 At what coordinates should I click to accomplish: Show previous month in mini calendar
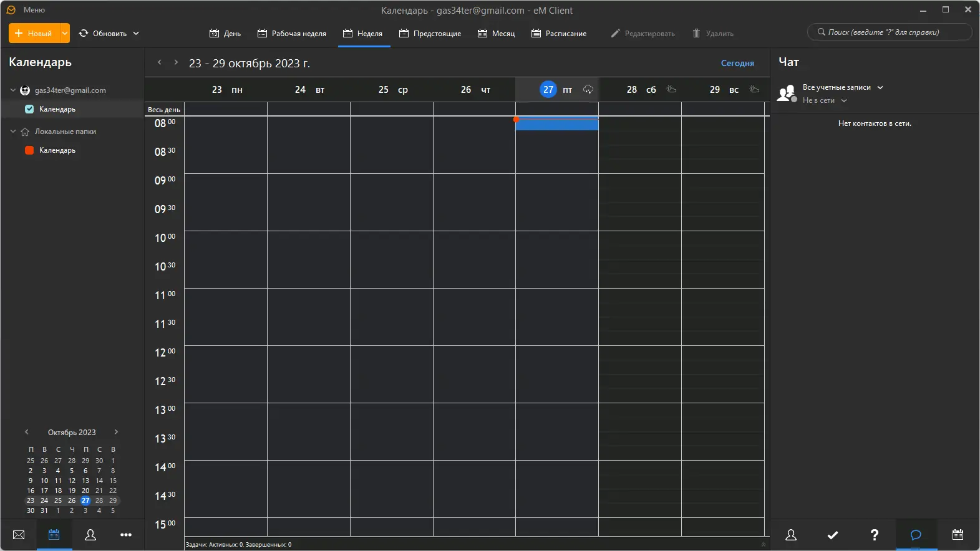pyautogui.click(x=27, y=432)
